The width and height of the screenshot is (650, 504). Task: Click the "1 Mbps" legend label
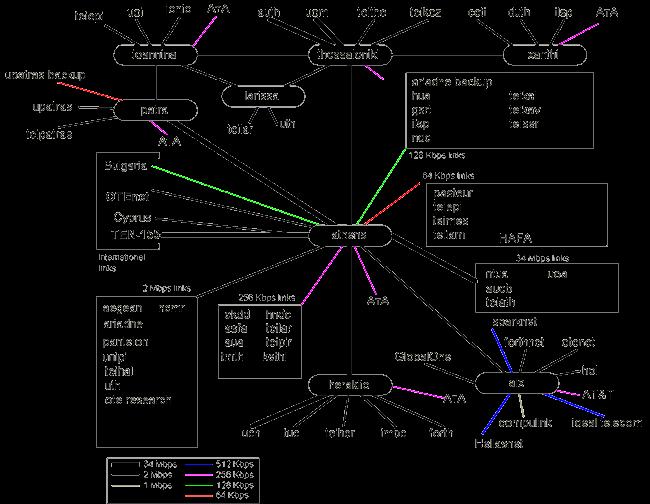click(x=158, y=485)
